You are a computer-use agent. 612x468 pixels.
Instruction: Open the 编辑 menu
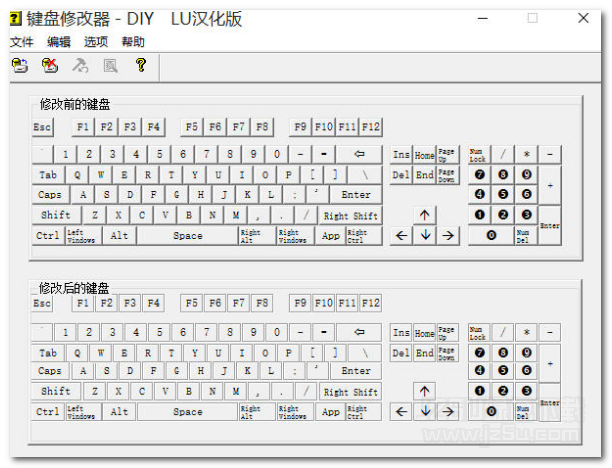[59, 42]
